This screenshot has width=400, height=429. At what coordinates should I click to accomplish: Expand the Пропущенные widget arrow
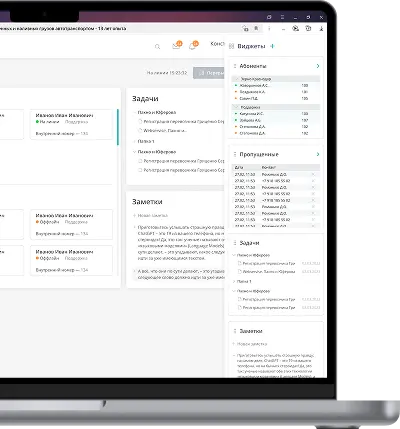(318, 154)
